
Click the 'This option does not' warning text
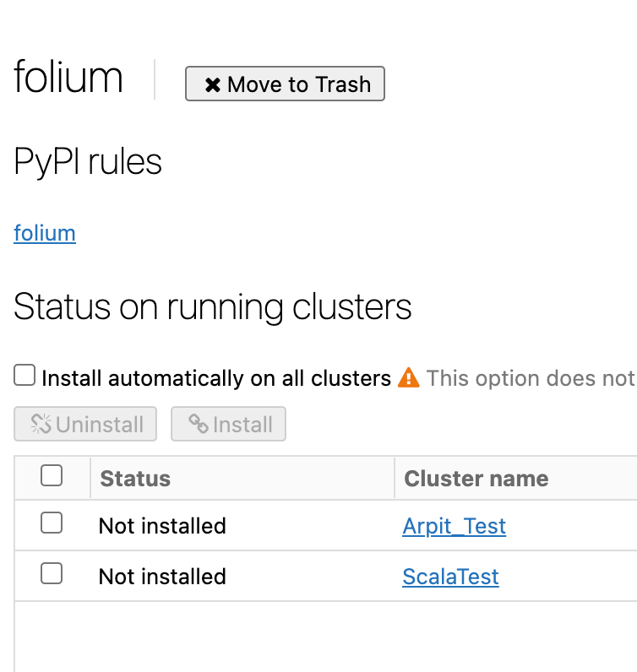tap(530, 378)
